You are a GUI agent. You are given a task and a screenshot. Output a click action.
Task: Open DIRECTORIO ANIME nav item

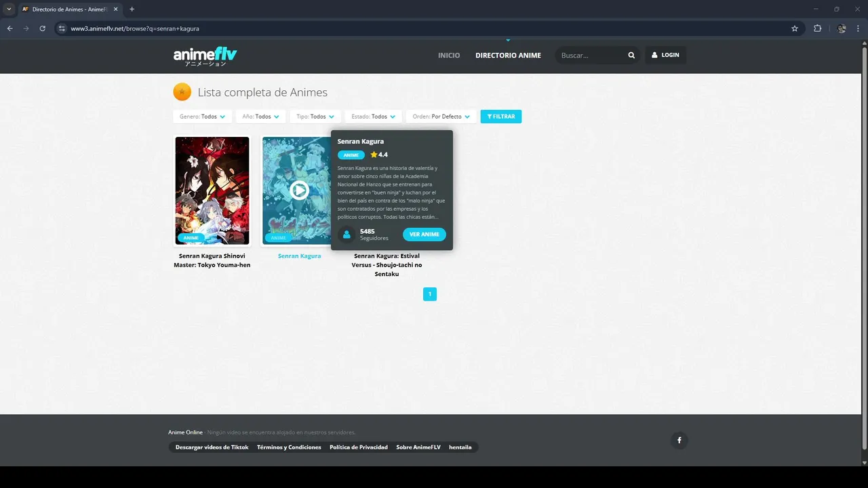point(508,56)
